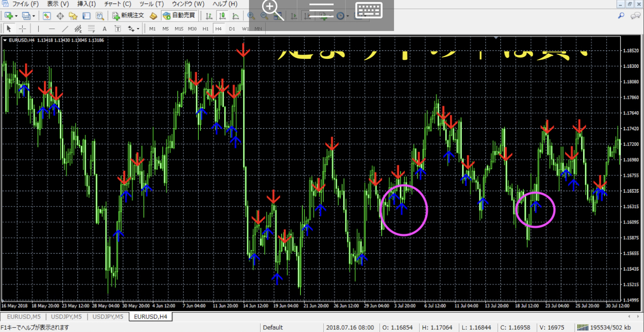Select the trendline drawing tool
Screen dimensions: 644x332
tap(65, 29)
